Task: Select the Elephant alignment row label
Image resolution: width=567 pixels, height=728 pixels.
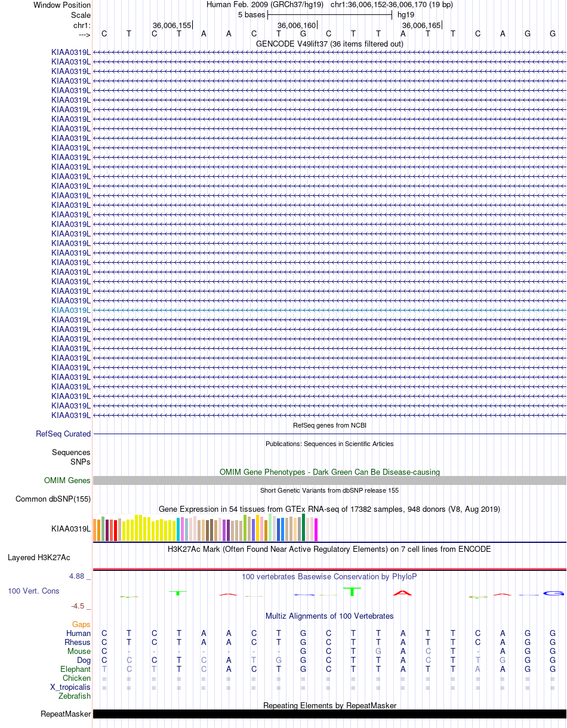Action: 75,669
